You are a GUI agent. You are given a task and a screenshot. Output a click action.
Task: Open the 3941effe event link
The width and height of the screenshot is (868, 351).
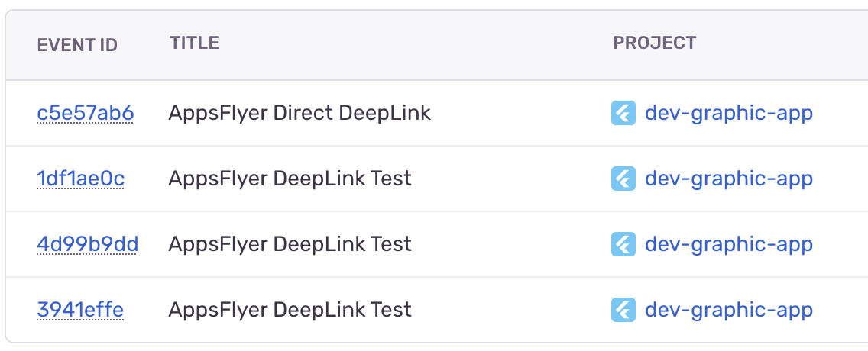point(80,310)
